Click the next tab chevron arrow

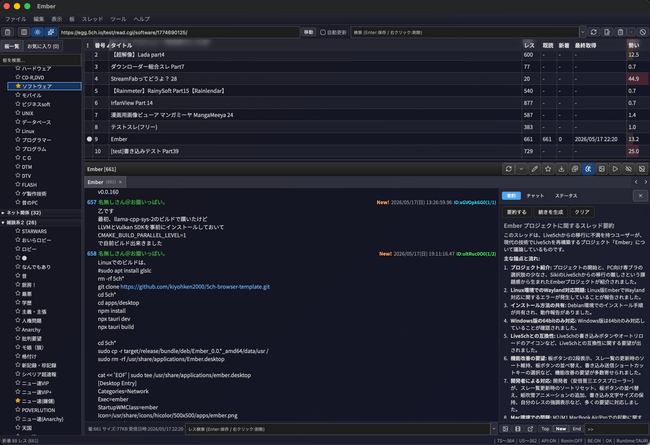(645, 182)
